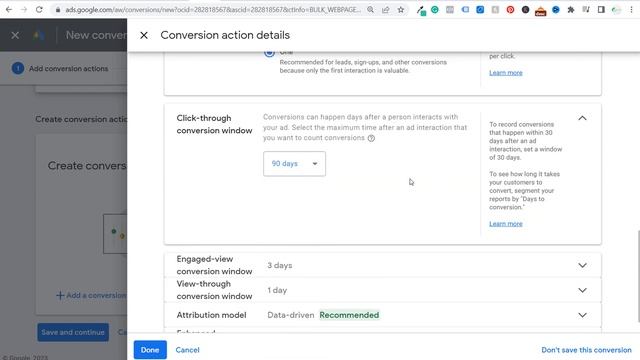Open the orange deal extension icon
Screen dimensions: 640x360
pyautogui.click(x=540, y=10)
